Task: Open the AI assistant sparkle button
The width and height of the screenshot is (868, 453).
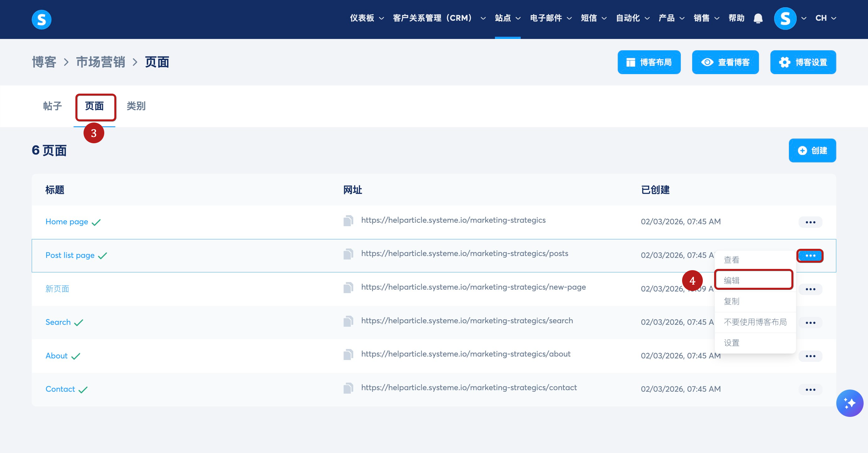Action: coord(849,403)
